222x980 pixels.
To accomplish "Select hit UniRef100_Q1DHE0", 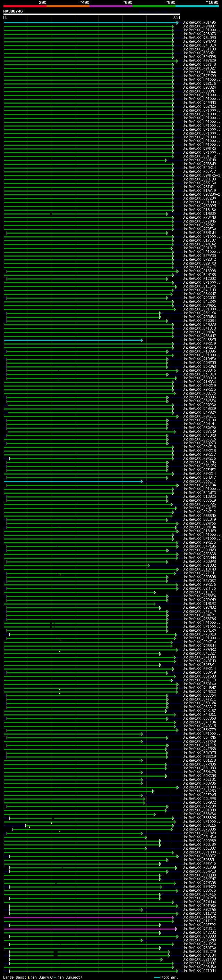I will click(x=199, y=359).
